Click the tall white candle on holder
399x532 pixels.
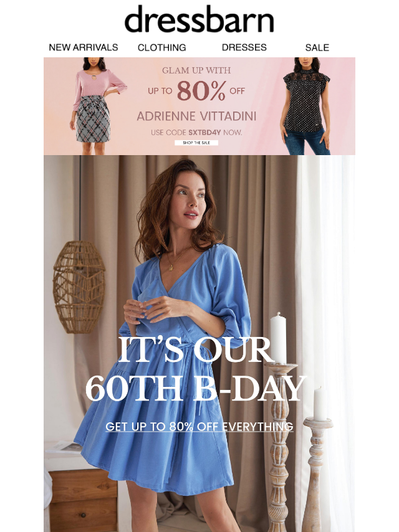278,338
